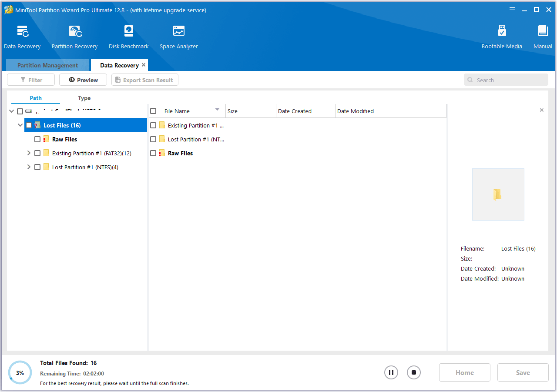Open the title bar hamburger menu
Screen dimensions: 557x392
point(512,10)
